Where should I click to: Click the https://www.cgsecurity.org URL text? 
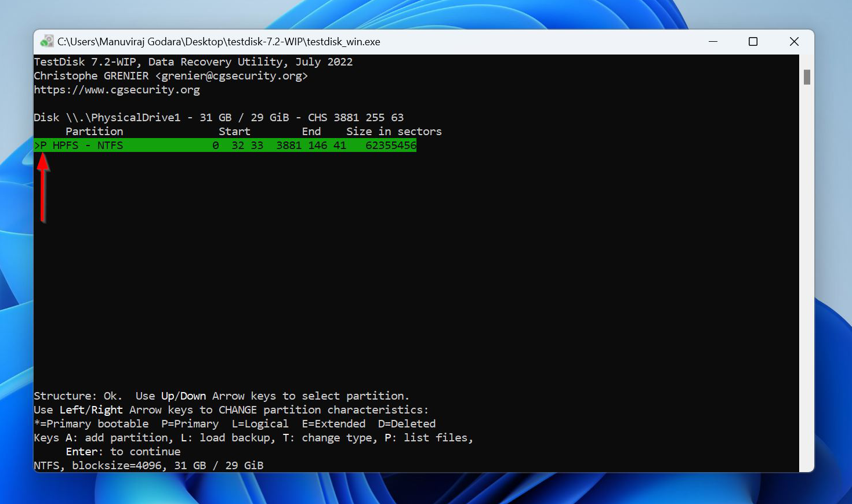coord(117,90)
